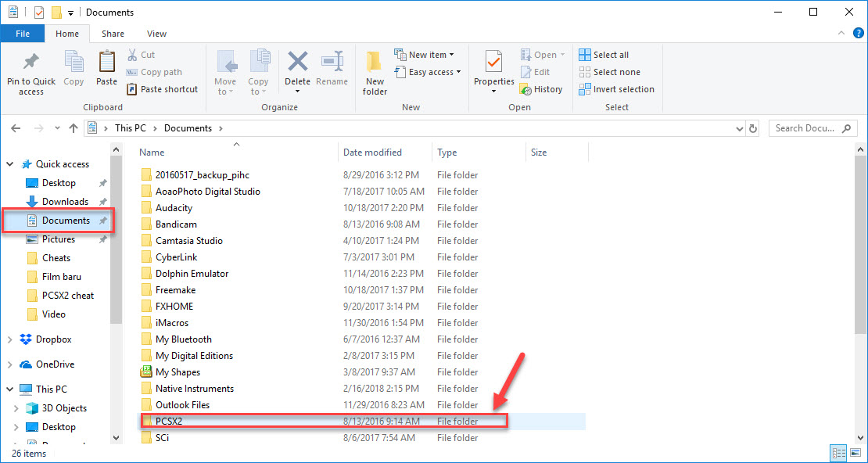Click the file list vertical scrollbar thumb
The height and width of the screenshot is (463, 868).
point(862,246)
